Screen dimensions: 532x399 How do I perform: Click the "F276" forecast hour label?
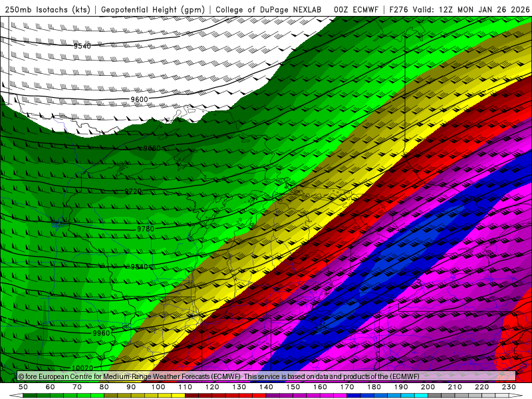coord(400,10)
